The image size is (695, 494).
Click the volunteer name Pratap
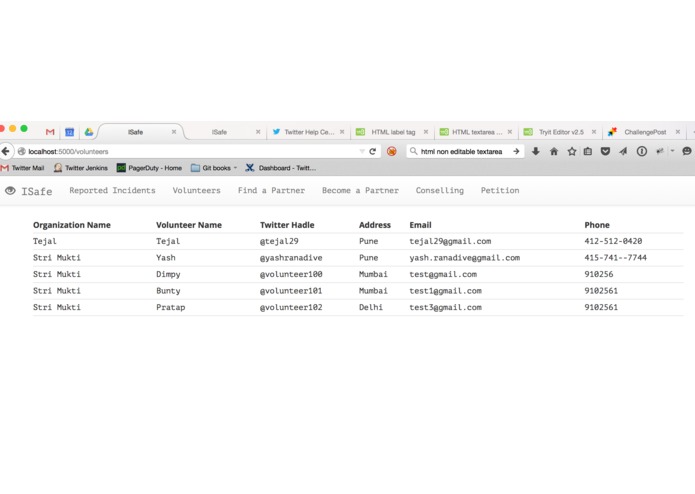[x=171, y=307]
